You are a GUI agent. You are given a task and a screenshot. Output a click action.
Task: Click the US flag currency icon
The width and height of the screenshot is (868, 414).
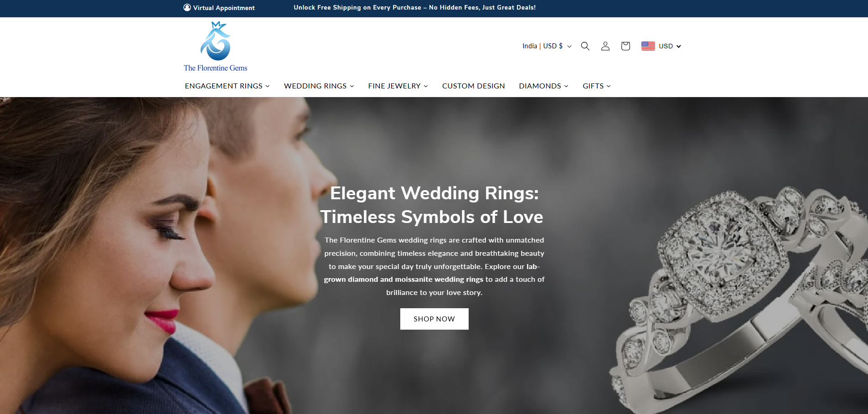point(648,46)
